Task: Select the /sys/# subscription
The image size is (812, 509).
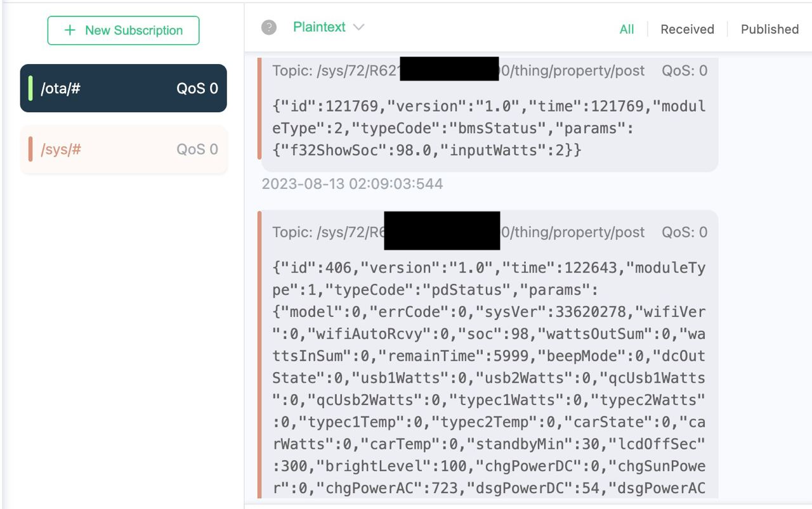Action: point(123,150)
